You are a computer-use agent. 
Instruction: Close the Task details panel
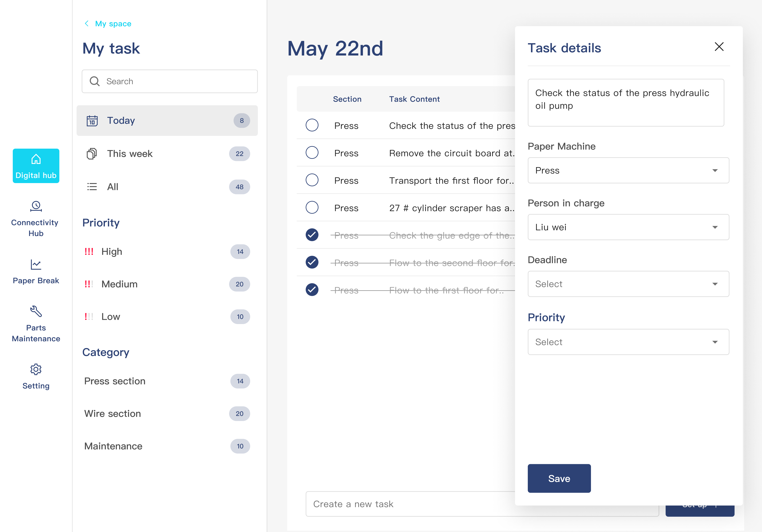coord(719,47)
